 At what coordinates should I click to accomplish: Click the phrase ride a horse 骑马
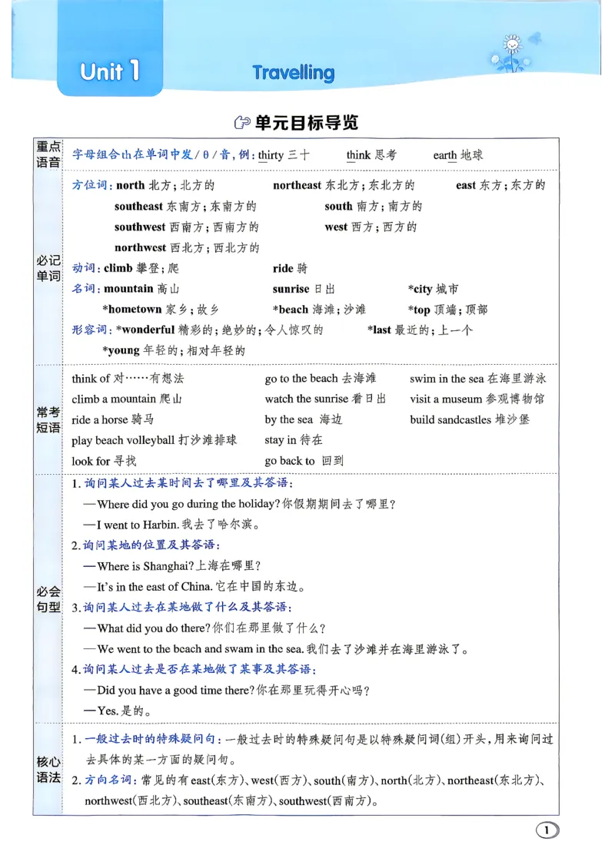[112, 419]
